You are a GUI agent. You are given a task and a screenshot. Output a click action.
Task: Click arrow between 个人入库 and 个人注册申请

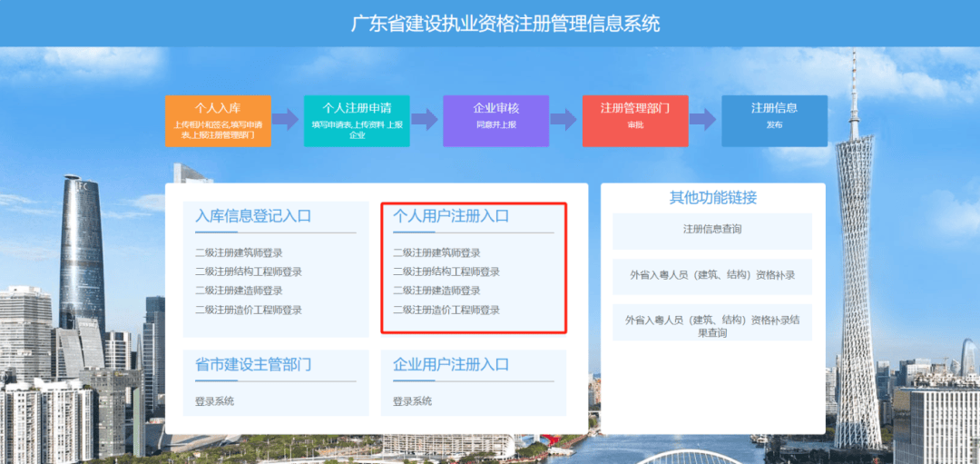[x=287, y=120]
